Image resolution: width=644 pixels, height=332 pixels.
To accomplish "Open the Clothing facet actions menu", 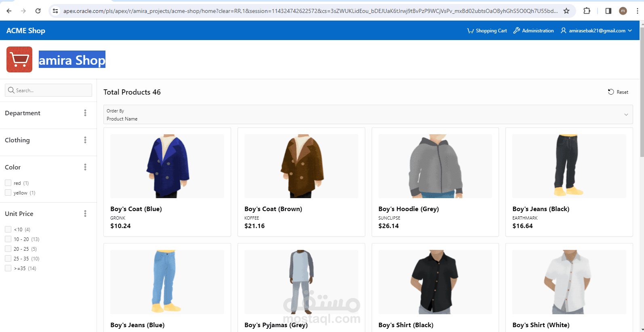I will (x=85, y=140).
